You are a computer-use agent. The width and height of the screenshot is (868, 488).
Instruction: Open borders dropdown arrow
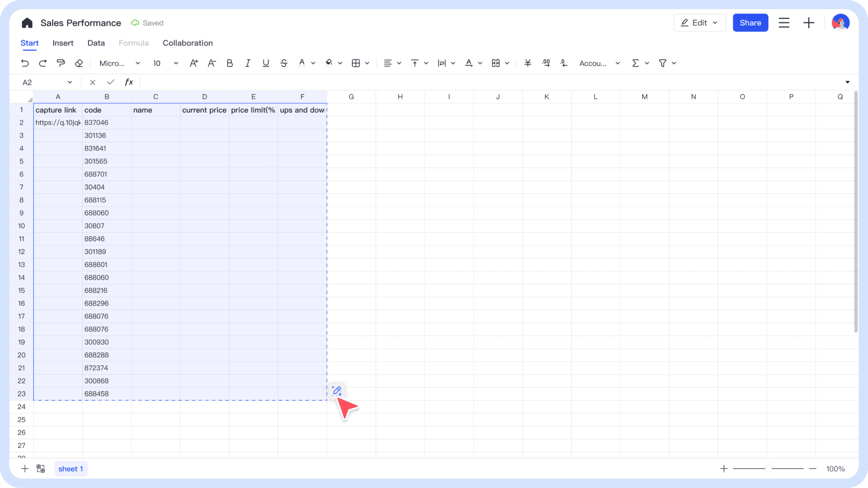[367, 63]
